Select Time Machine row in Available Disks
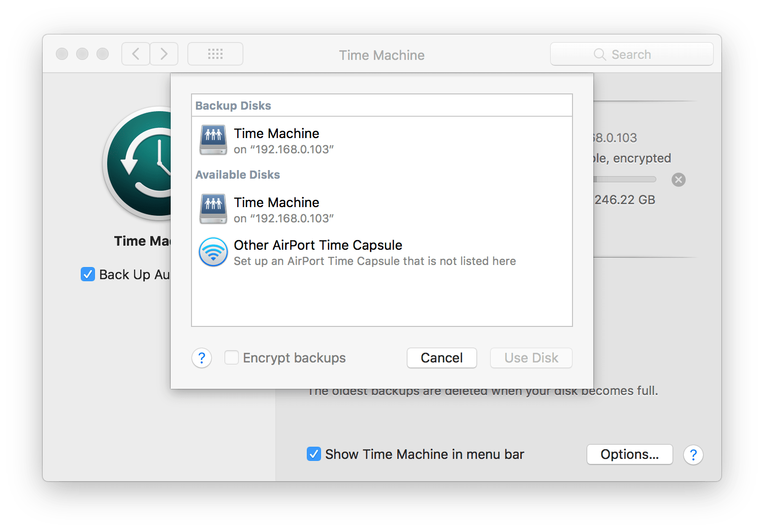This screenshot has height=532, width=764. 382,209
